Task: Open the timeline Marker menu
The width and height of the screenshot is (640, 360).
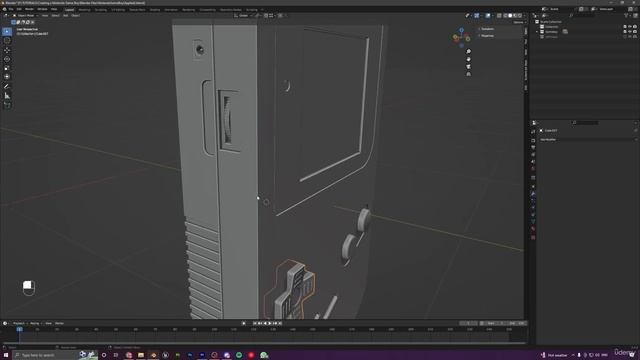Action: click(x=60, y=323)
